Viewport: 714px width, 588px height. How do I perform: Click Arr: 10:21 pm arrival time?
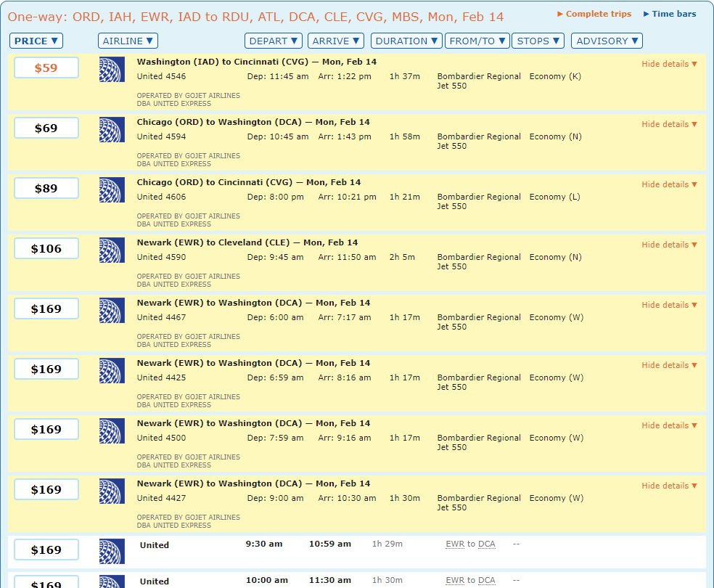coord(348,197)
